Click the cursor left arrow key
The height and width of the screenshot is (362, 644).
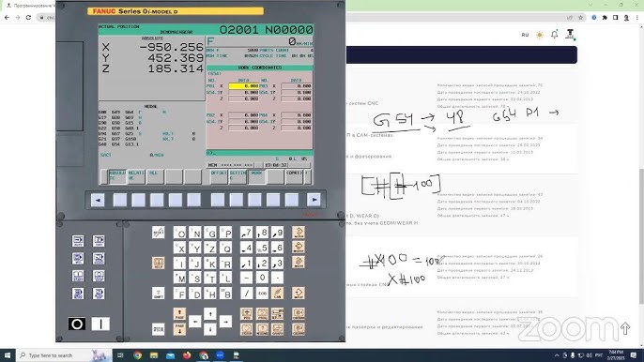pyautogui.click(x=194, y=322)
